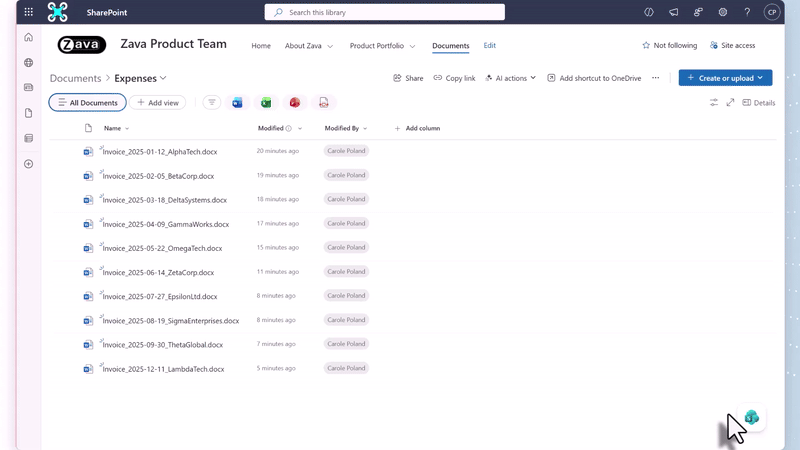Open the CP account profile avatar
This screenshot has height=450, width=800.
click(772, 12)
